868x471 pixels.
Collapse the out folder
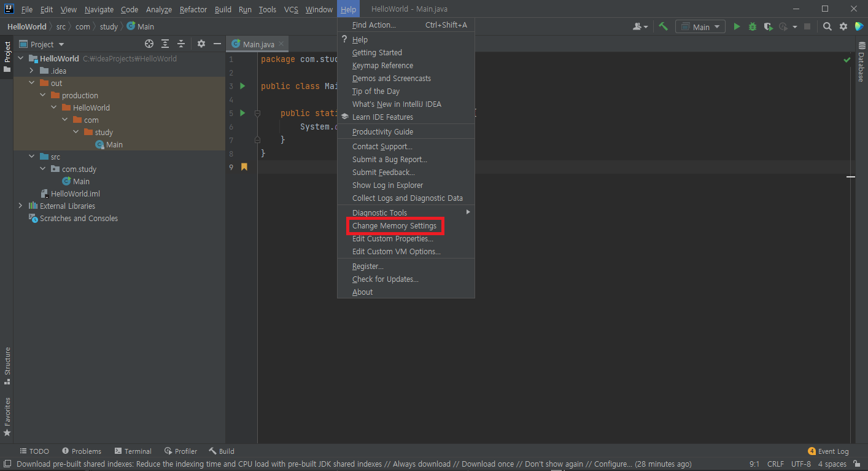(31, 83)
